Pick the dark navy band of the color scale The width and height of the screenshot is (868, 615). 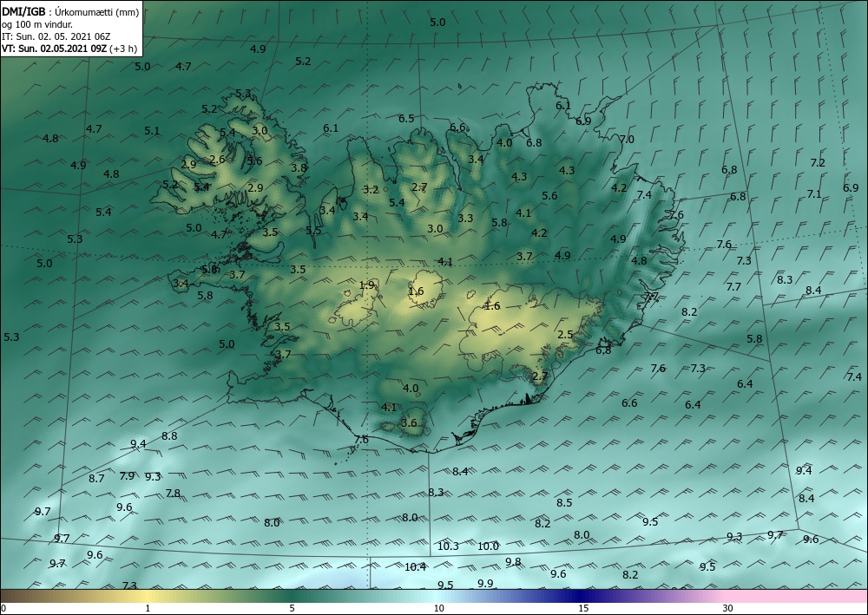click(x=582, y=596)
